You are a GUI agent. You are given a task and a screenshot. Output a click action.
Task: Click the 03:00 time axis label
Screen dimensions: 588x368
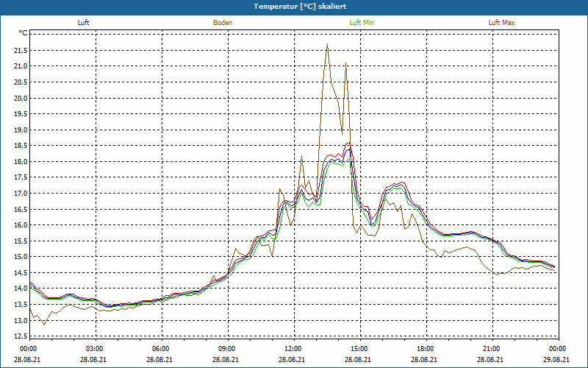pos(96,349)
